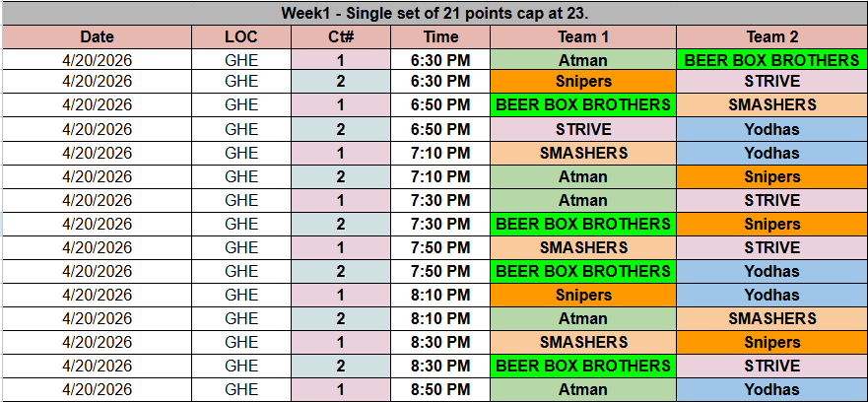Click BEER BOX BROTHERS in the 8:30 PM row

tap(583, 366)
